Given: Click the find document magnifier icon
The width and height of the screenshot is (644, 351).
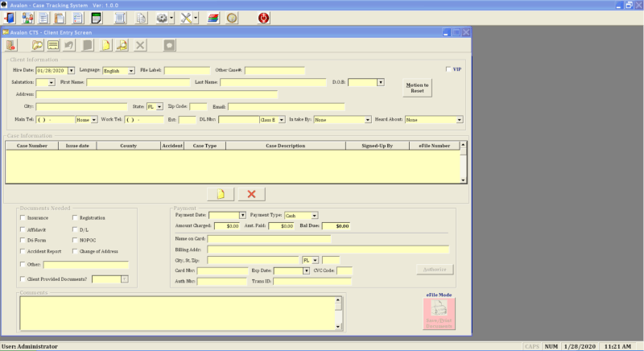Looking at the screenshot, I should point(122,45).
